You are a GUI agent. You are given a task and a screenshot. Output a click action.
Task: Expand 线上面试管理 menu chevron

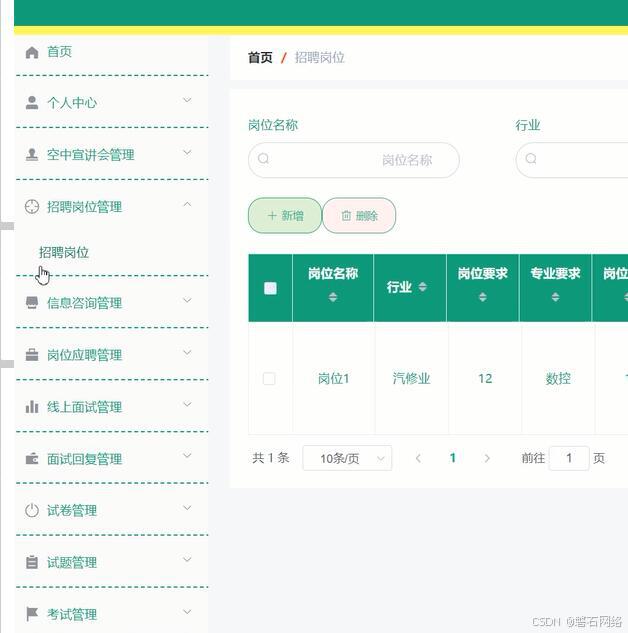click(x=187, y=404)
